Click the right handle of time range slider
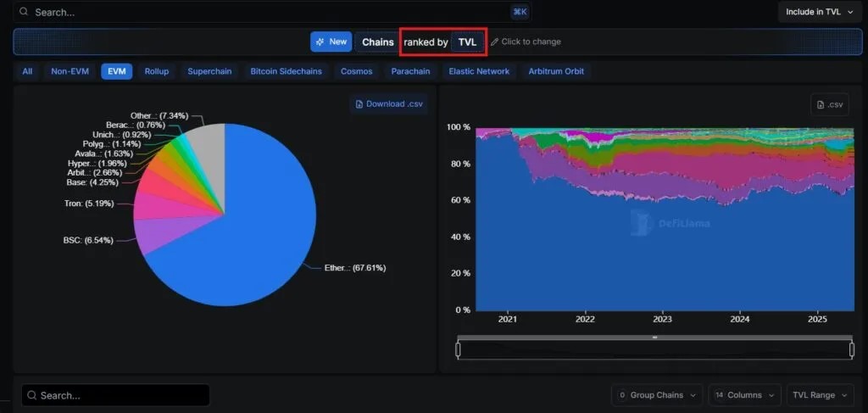This screenshot has width=868, height=413. pos(852,350)
